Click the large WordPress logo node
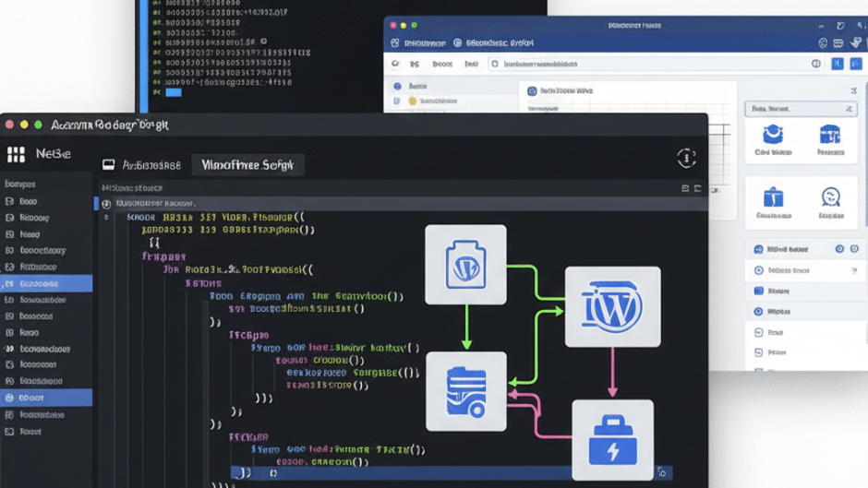868x488 pixels. pos(613,306)
